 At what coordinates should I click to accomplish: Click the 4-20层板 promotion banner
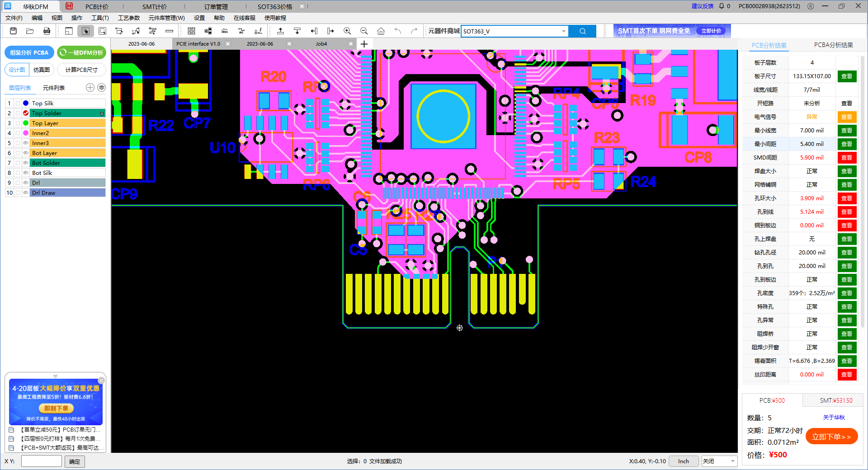click(x=56, y=402)
